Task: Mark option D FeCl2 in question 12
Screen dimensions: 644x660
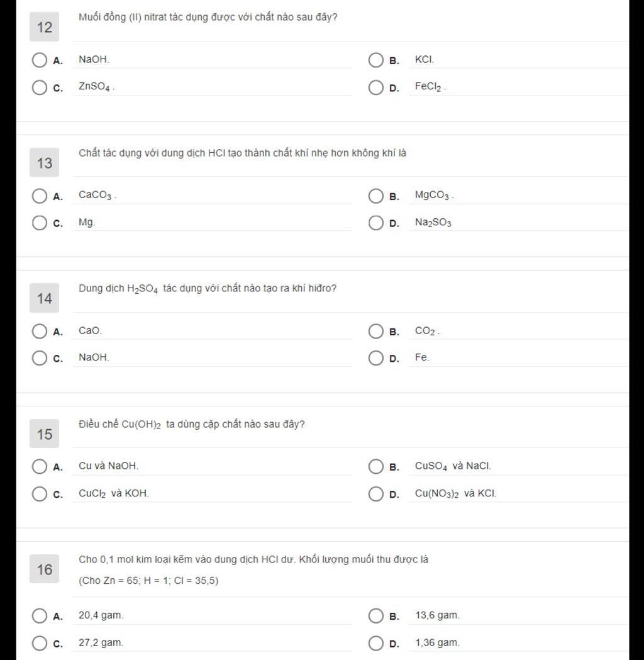Action: coord(375,87)
